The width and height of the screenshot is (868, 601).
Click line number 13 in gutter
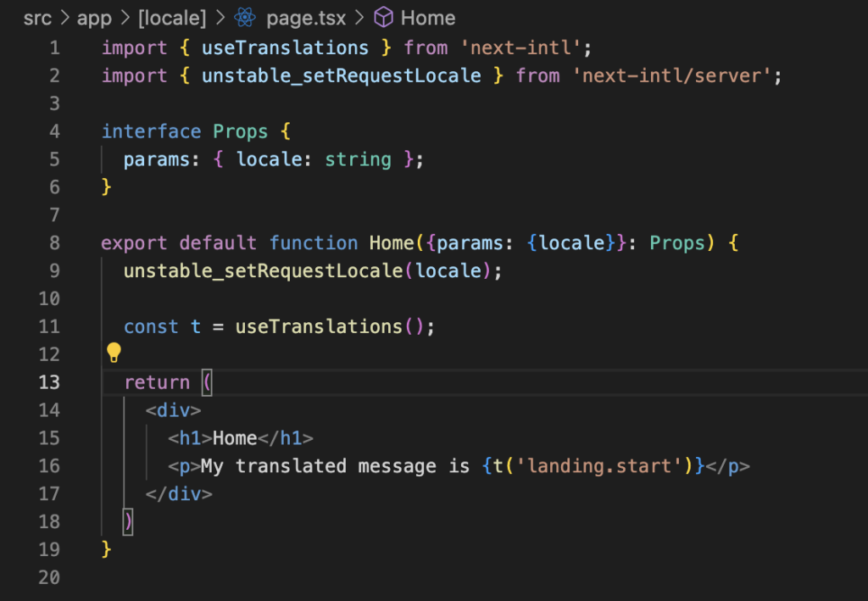coord(48,381)
